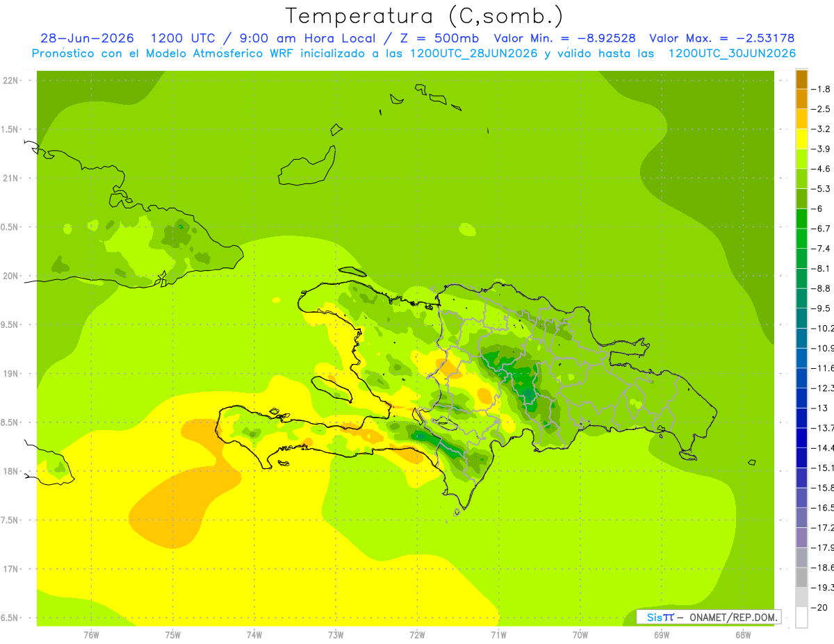Click the '-2.5' colorbar value
Screen dimensions: 834x644
[x=821, y=109]
